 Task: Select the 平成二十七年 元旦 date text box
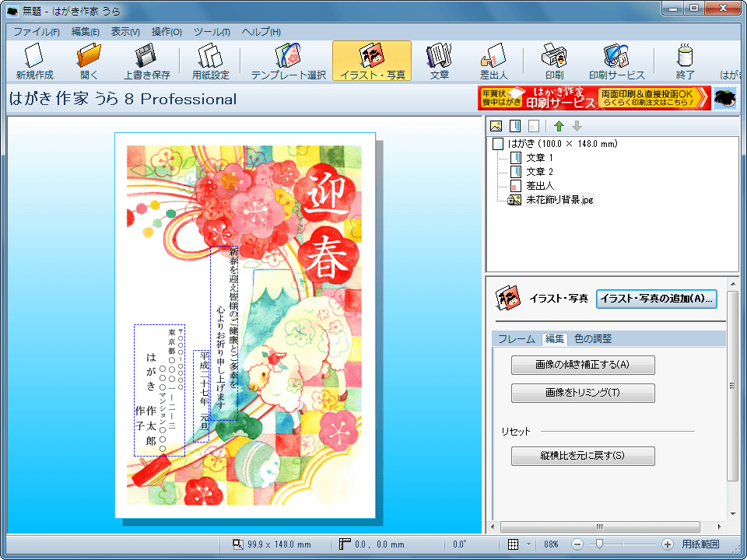point(201,396)
